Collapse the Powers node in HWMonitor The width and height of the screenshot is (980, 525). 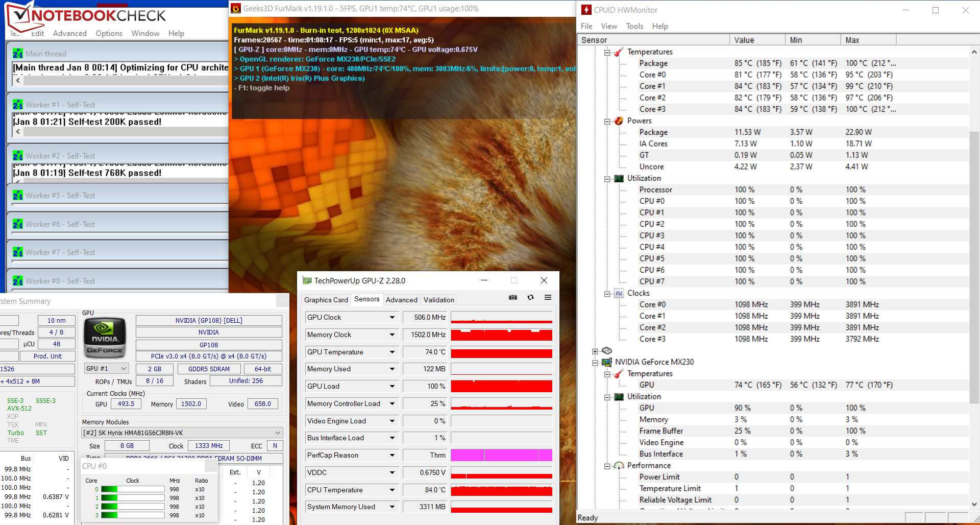coord(607,121)
